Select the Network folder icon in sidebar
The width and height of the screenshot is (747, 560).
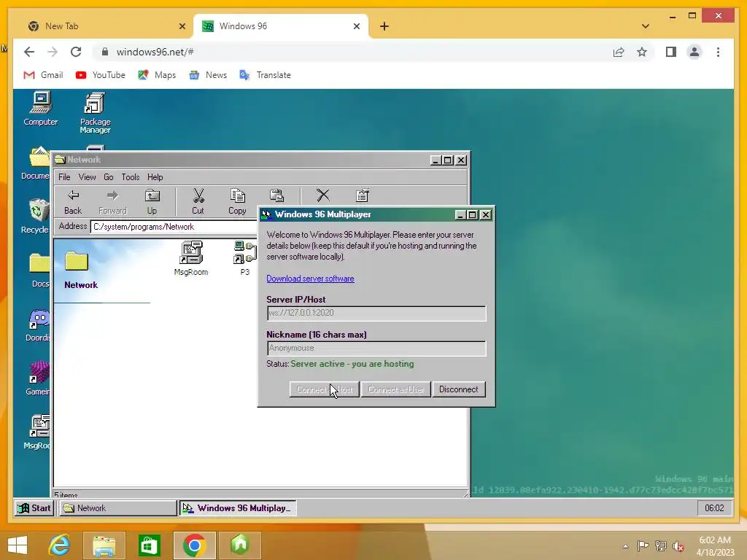pyautogui.click(x=77, y=261)
